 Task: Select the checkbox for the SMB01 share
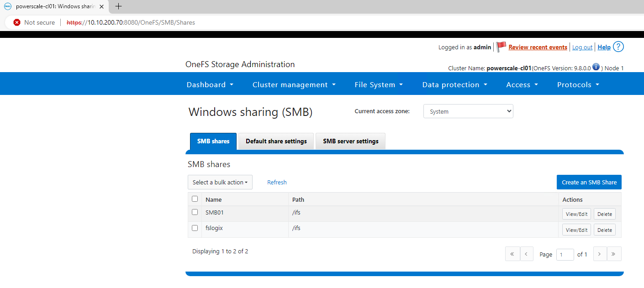pos(195,212)
